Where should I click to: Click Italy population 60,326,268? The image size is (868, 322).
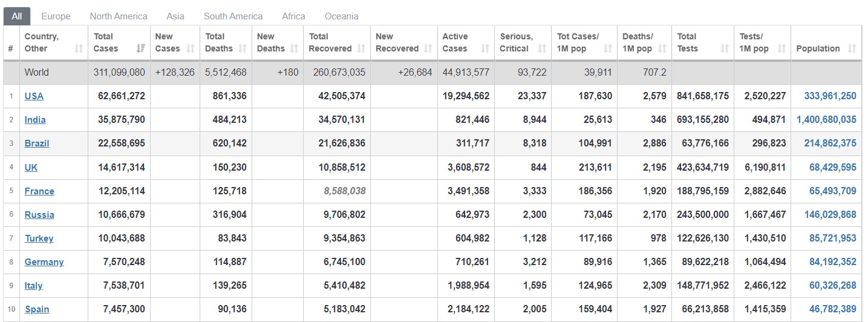pos(833,285)
